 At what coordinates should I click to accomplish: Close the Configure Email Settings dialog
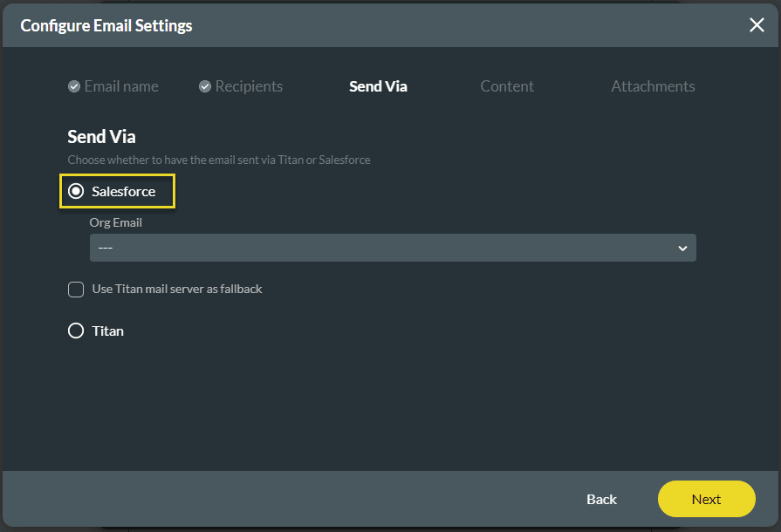pyautogui.click(x=757, y=25)
